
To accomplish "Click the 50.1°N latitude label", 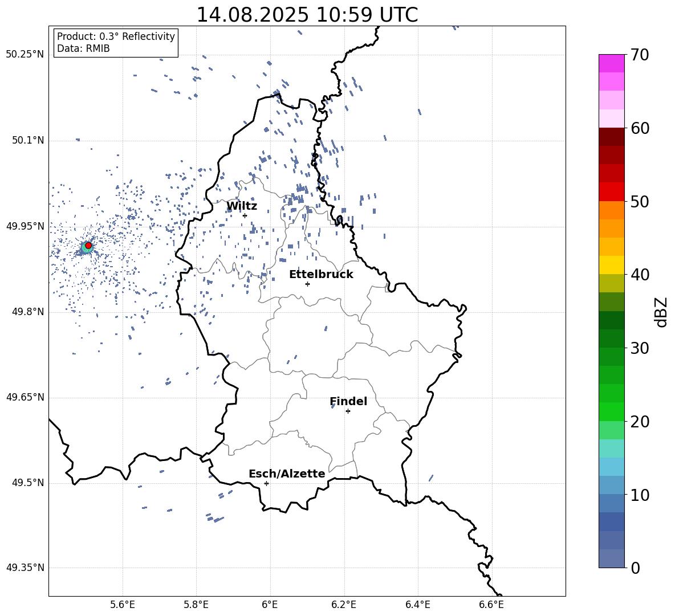I will coord(27,140).
